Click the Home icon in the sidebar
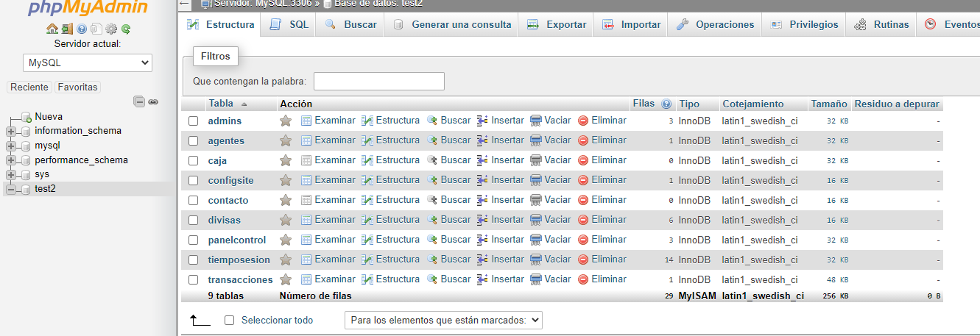Screen dimensions: 980x336 pyautogui.click(x=52, y=29)
